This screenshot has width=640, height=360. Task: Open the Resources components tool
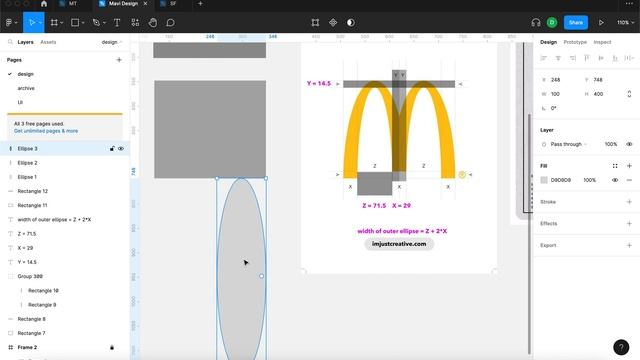pyautogui.click(x=135, y=23)
